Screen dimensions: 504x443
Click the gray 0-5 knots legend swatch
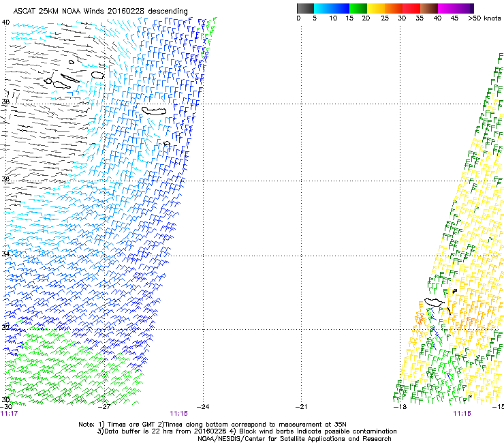click(305, 8)
